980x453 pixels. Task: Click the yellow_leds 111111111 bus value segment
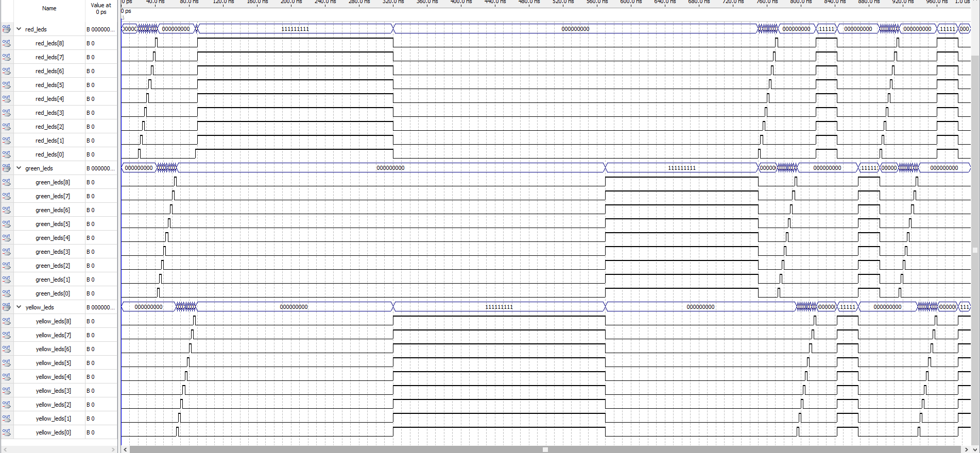(499, 307)
